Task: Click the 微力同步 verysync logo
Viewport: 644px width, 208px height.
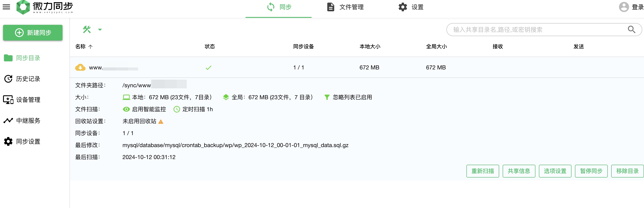Action: tap(45, 7)
